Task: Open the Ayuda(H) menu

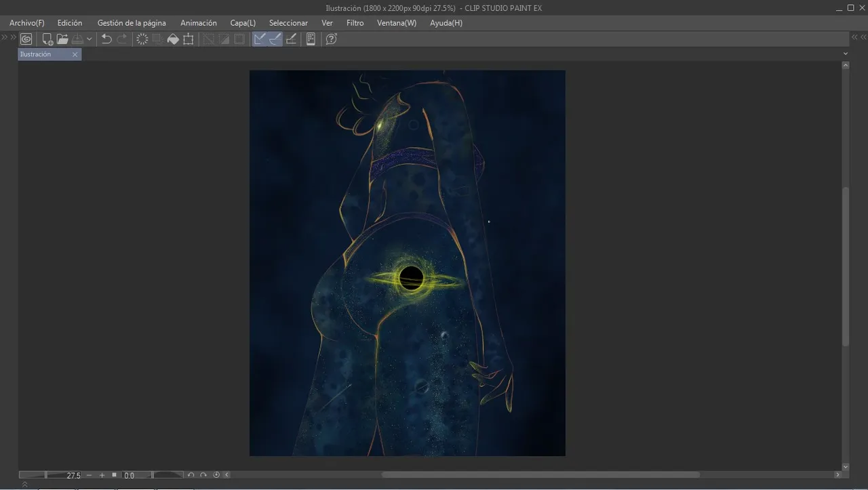Action: tap(446, 23)
